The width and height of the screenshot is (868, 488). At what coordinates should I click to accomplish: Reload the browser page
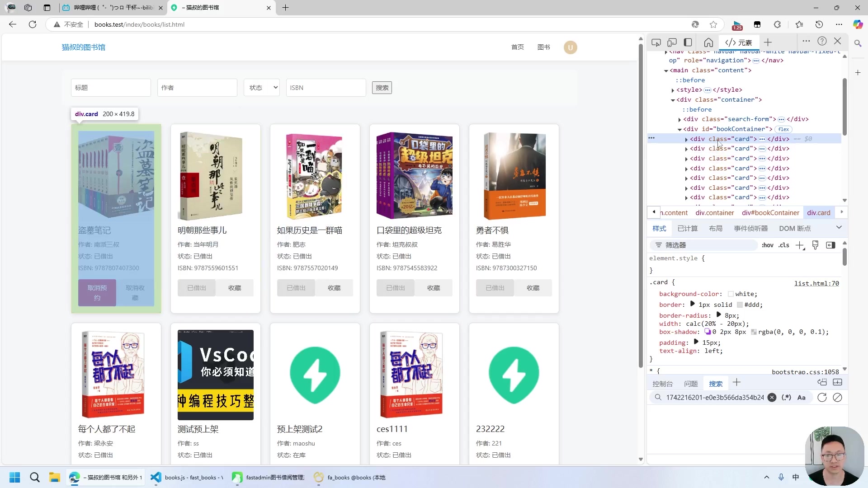[x=33, y=24]
